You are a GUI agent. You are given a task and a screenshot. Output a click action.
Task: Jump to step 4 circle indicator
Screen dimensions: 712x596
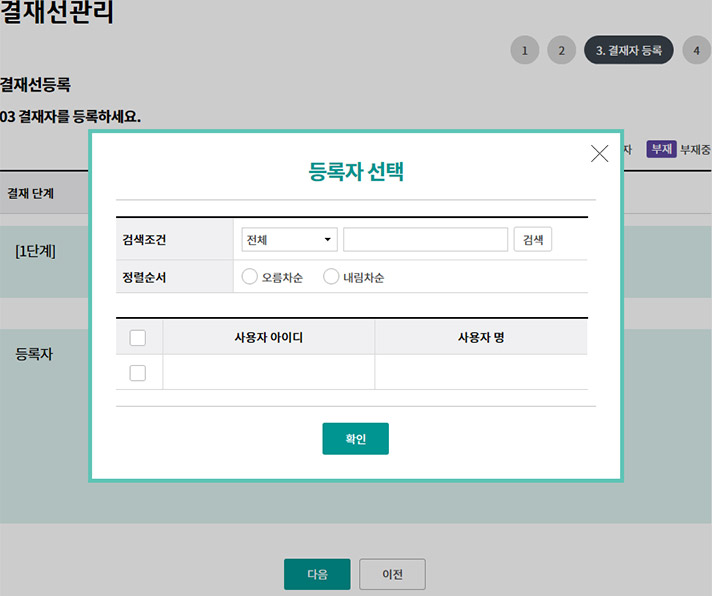click(x=696, y=50)
